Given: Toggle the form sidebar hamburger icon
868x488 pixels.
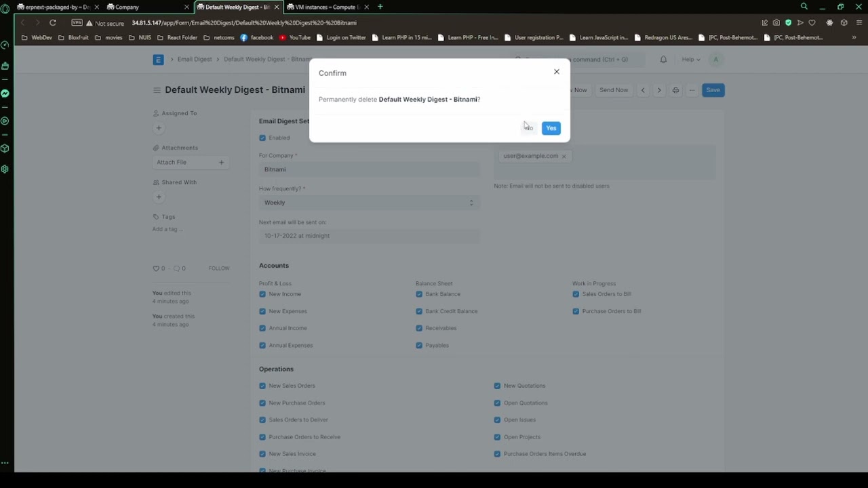Looking at the screenshot, I should [x=157, y=90].
